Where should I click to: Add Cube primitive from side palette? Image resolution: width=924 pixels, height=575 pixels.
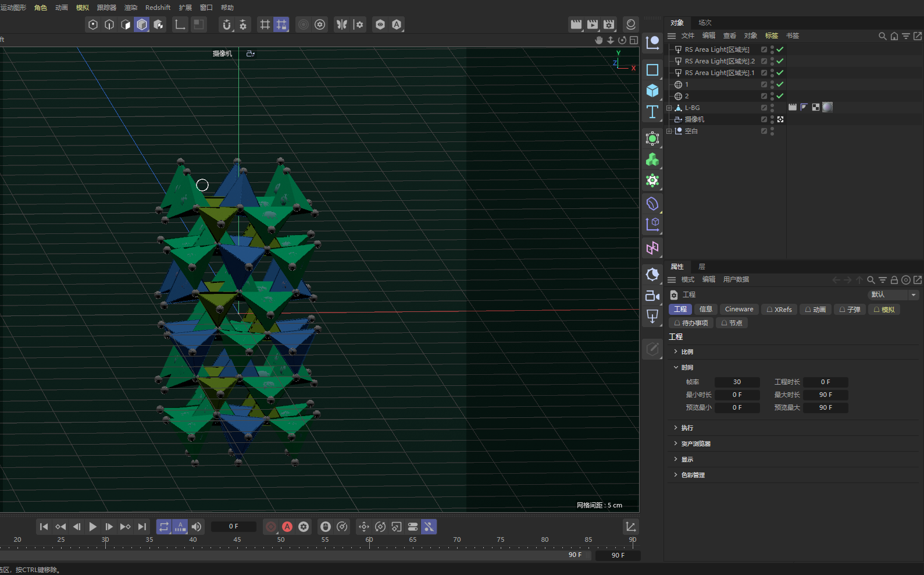[652, 91]
